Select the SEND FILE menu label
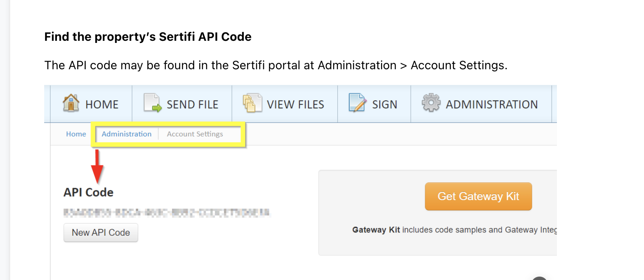This screenshot has width=644, height=280. tap(192, 105)
